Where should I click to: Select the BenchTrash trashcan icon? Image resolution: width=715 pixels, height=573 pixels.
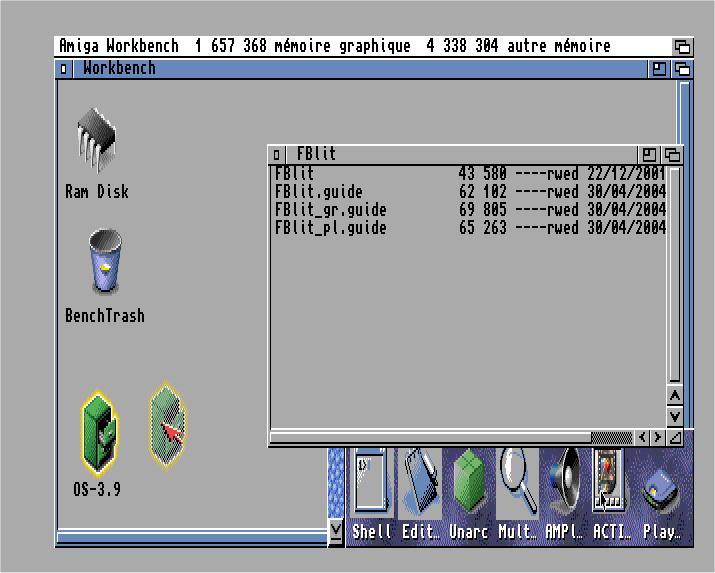point(105,261)
